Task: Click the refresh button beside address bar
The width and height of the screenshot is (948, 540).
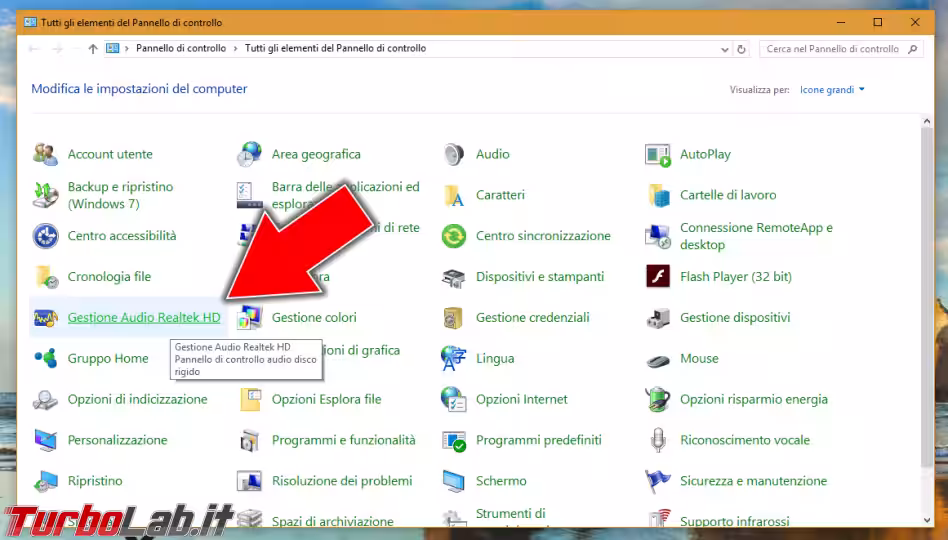Action: point(741,49)
